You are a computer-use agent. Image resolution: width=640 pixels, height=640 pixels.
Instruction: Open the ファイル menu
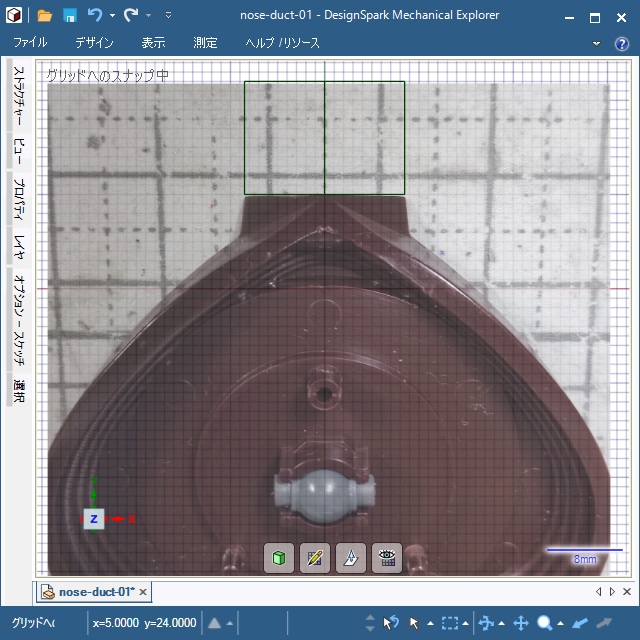tap(30, 43)
